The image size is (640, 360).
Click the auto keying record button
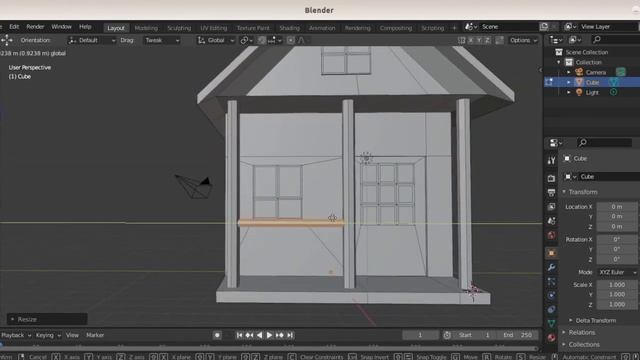point(217,335)
